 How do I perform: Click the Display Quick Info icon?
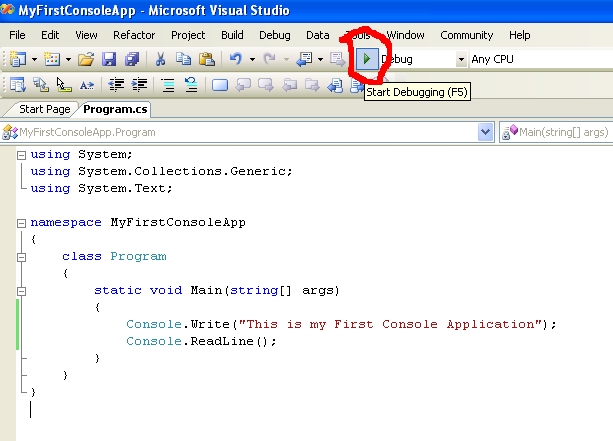[64, 84]
